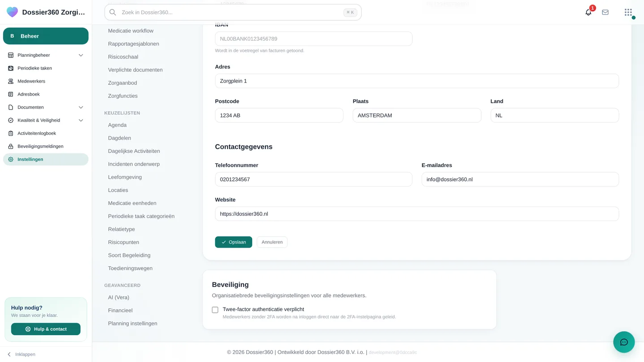Click into the IBAN input field
The image size is (644, 362).
pyautogui.click(x=314, y=39)
